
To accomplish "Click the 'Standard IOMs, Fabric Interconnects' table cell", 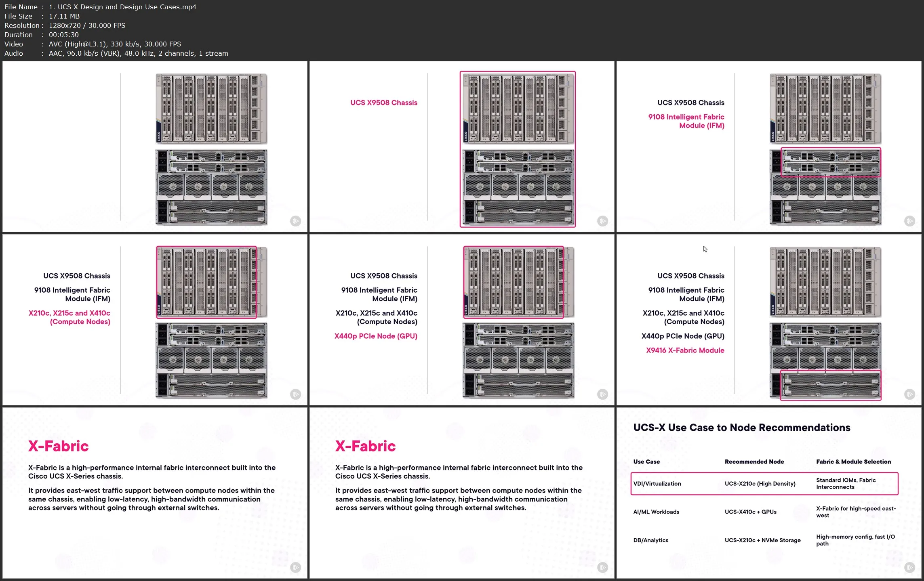I will tap(846, 484).
